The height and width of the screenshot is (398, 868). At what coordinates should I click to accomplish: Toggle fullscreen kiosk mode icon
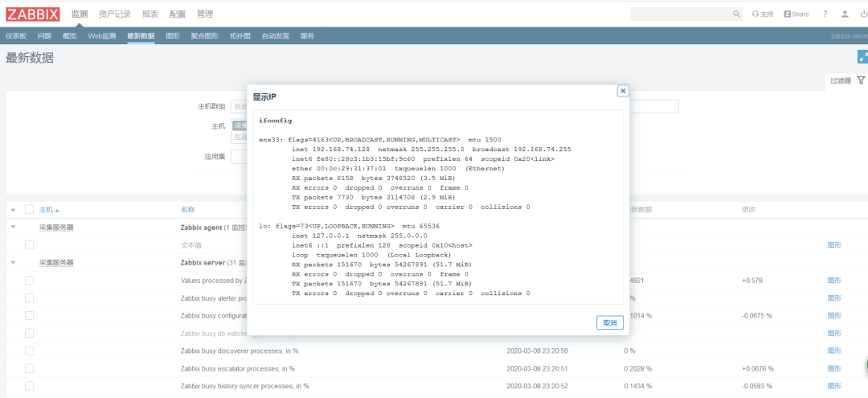pyautogui.click(x=862, y=56)
